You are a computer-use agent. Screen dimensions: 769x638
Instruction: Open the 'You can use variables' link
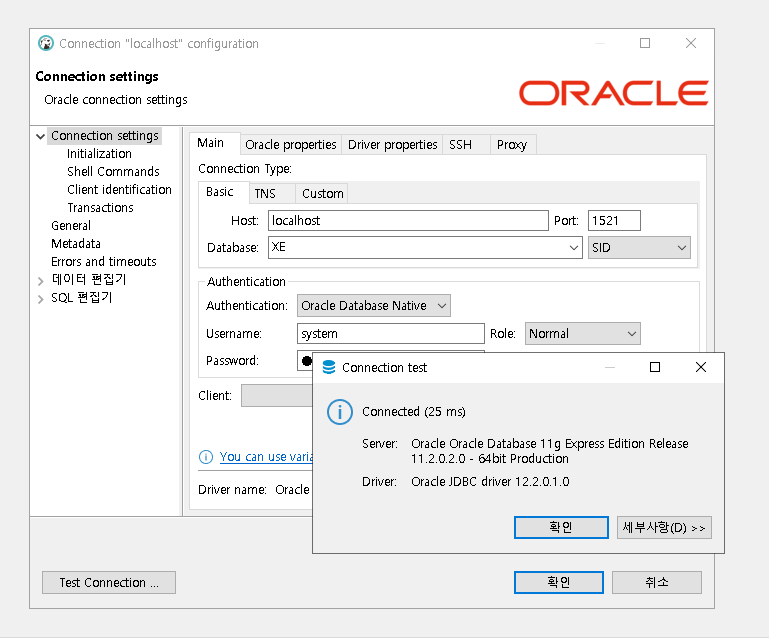click(x=266, y=457)
